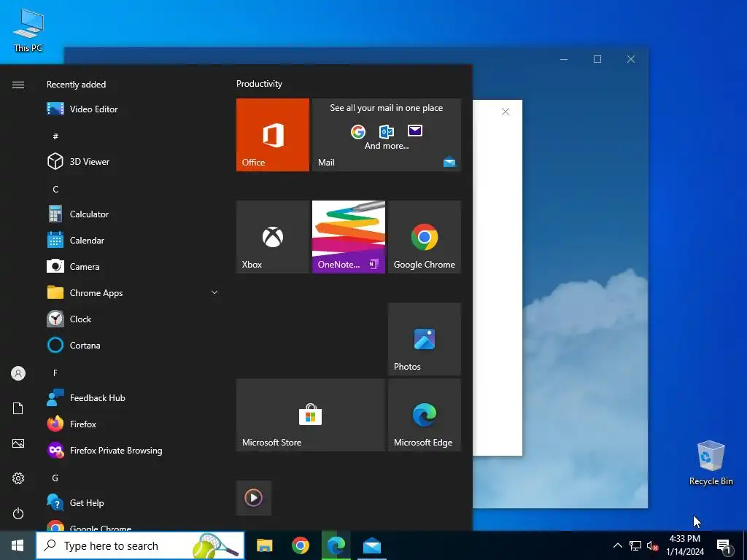Open the taskbar clock and date

685,545
